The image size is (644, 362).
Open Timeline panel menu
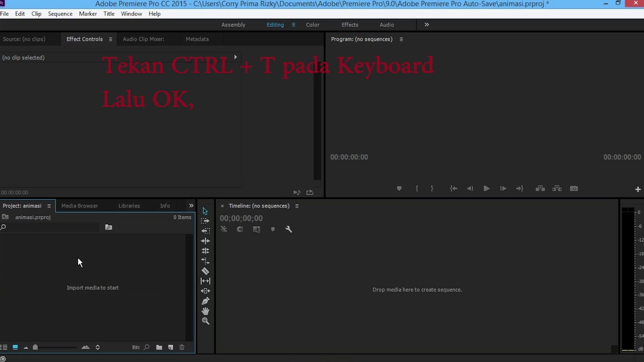pyautogui.click(x=297, y=206)
